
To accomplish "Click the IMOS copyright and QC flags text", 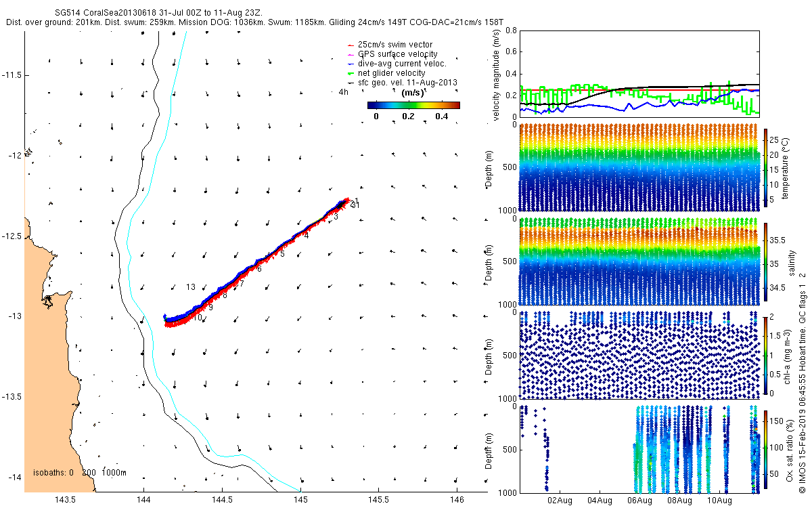I will 803,383.
